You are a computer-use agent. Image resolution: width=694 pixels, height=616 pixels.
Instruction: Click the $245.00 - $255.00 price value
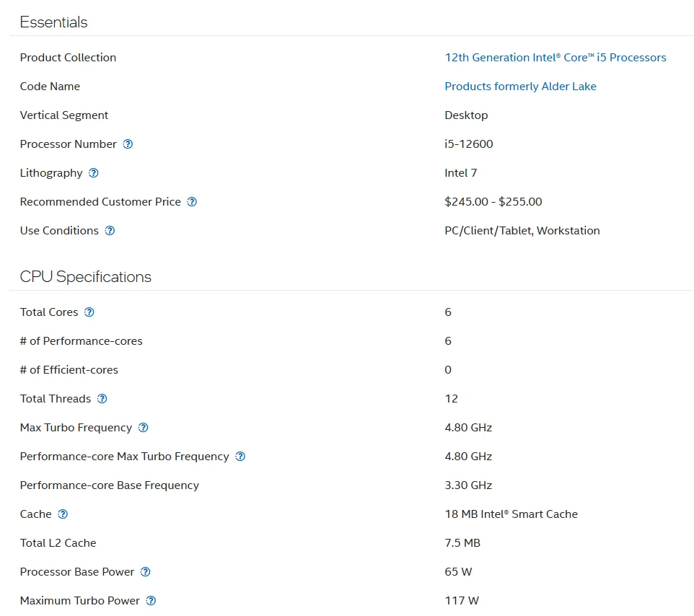click(x=493, y=202)
